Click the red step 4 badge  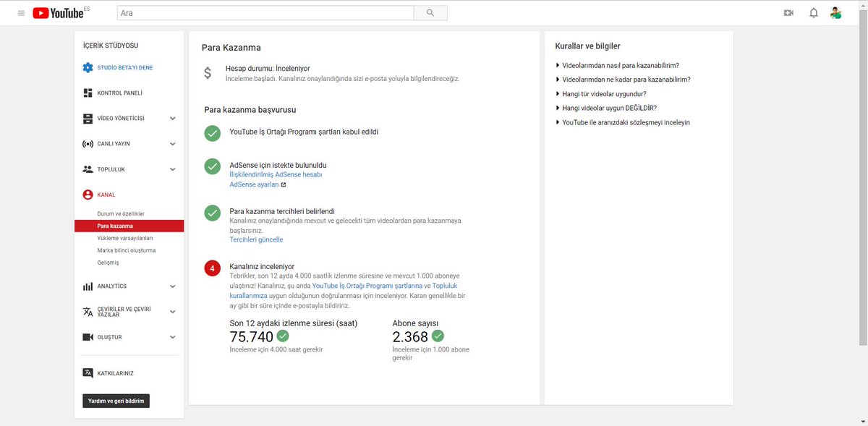(212, 268)
